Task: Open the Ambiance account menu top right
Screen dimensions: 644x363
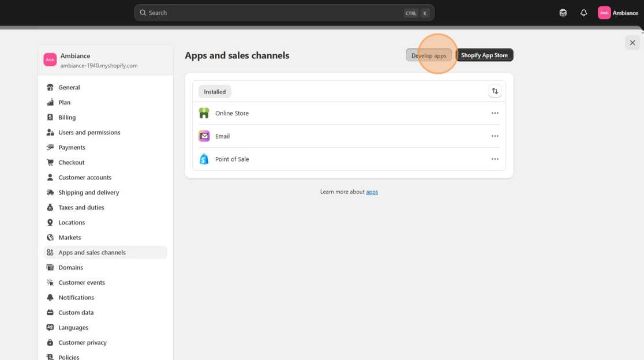Action: [x=618, y=13]
